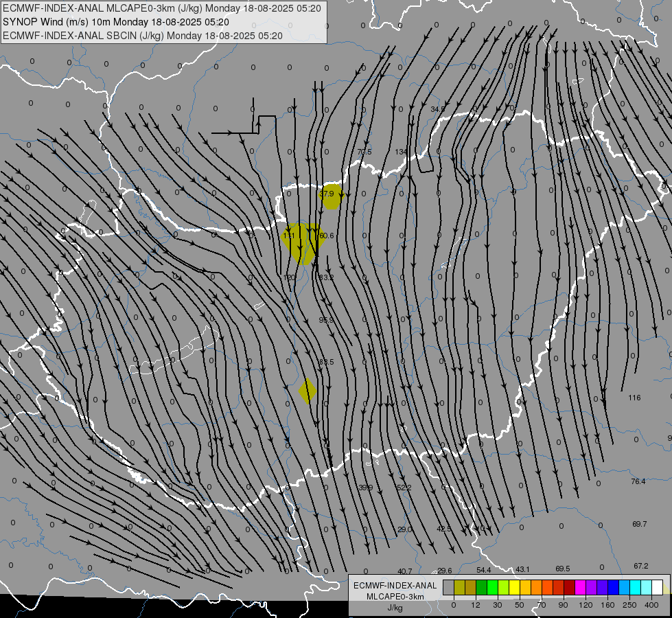Click the legend unit label 'J/kg'
The width and height of the screenshot is (672, 618).
pyautogui.click(x=395, y=608)
